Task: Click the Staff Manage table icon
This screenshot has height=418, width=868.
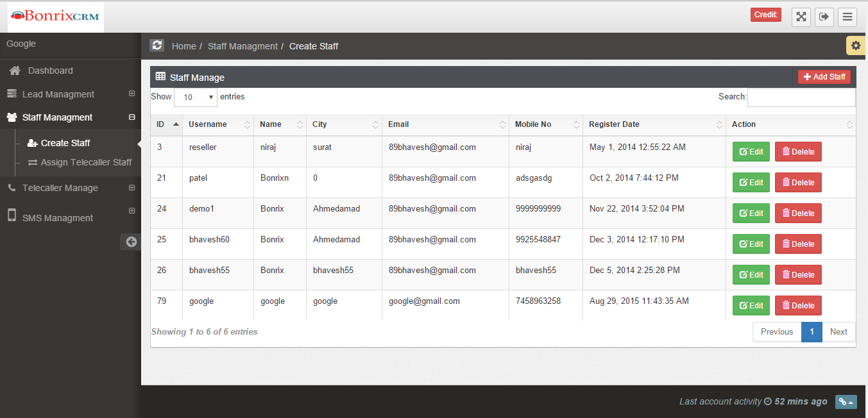Action: pos(160,76)
